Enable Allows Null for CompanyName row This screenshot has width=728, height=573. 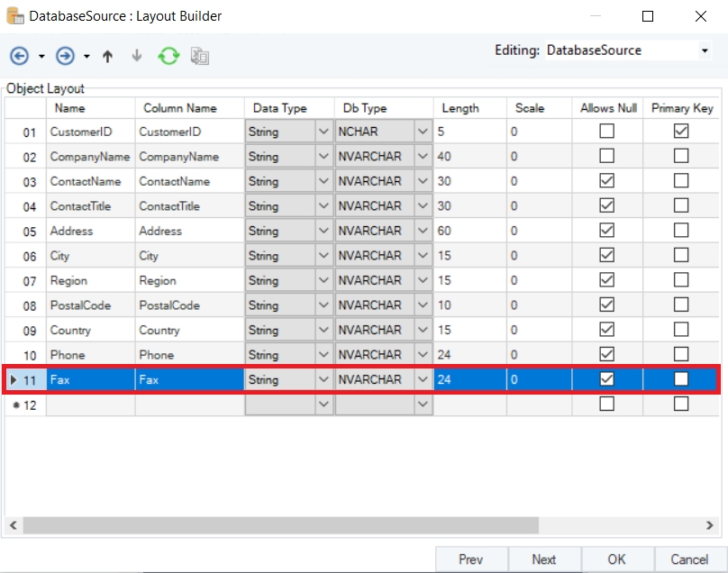click(x=607, y=156)
